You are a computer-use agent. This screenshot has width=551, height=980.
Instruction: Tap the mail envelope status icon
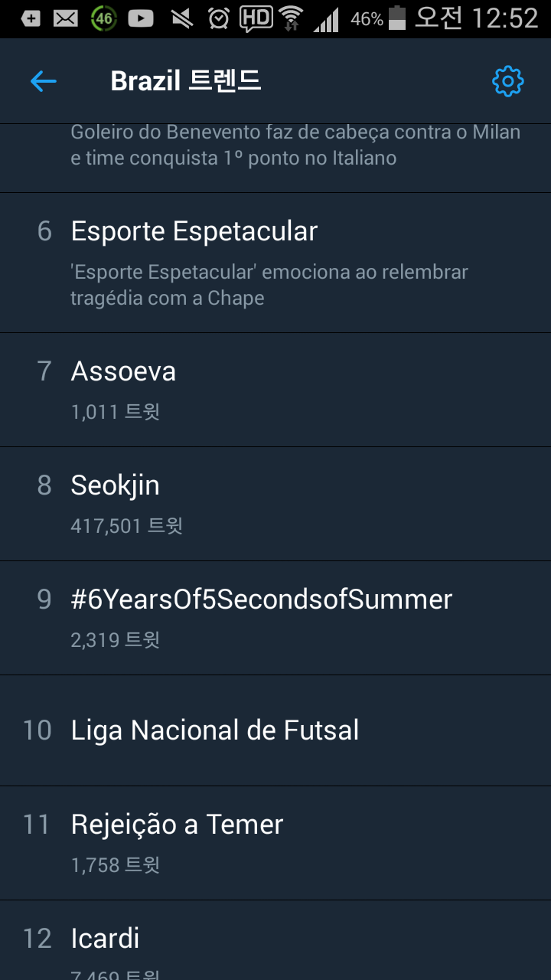point(66,19)
